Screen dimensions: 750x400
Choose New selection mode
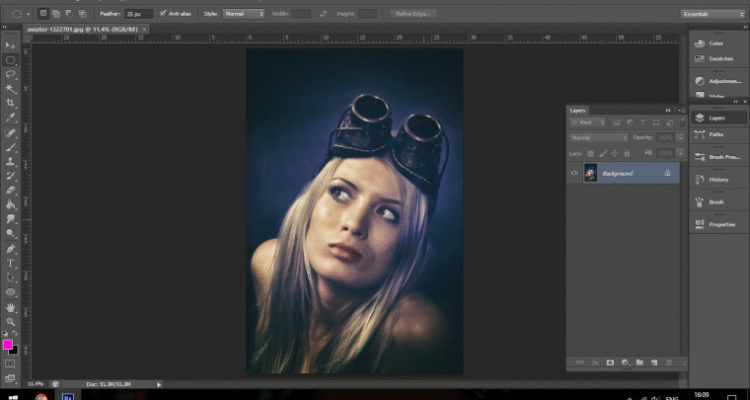pyautogui.click(x=44, y=13)
